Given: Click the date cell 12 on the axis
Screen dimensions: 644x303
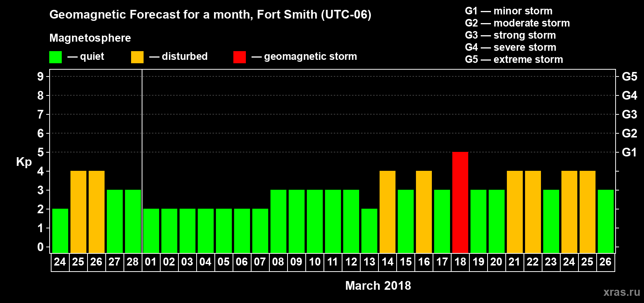Looking at the screenshot, I should (351, 262).
